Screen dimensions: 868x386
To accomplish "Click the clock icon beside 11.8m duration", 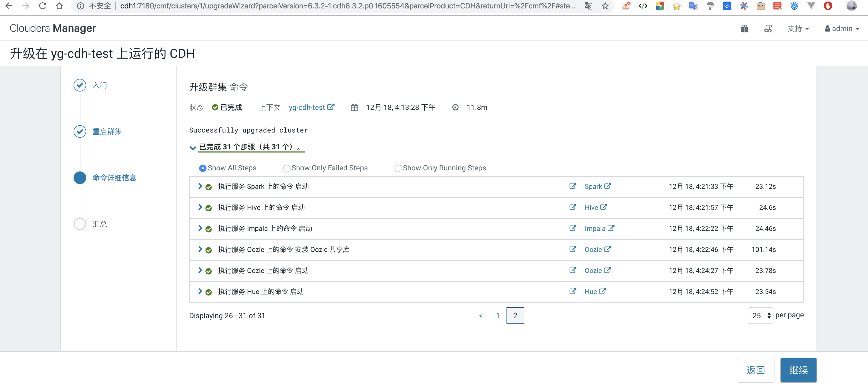I will [455, 107].
